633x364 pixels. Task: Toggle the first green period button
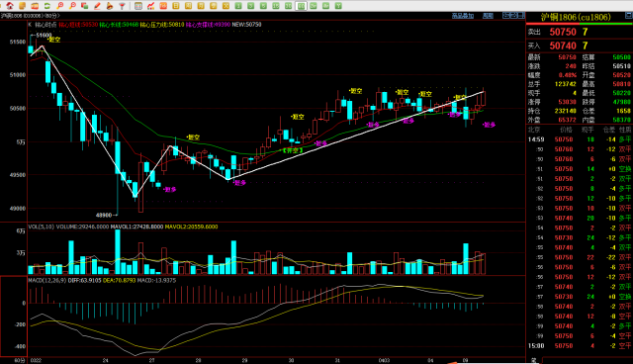[238, 6]
